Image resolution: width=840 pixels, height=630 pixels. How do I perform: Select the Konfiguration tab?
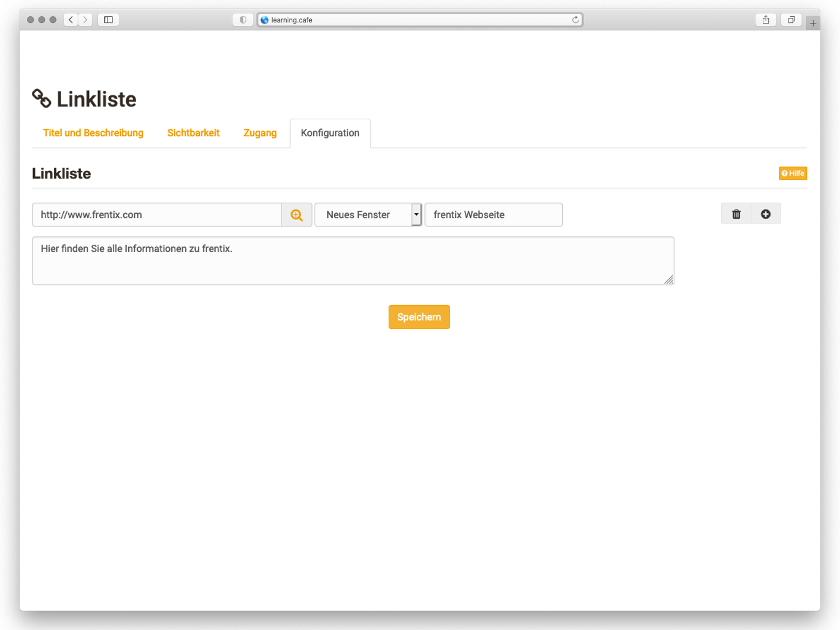click(330, 133)
